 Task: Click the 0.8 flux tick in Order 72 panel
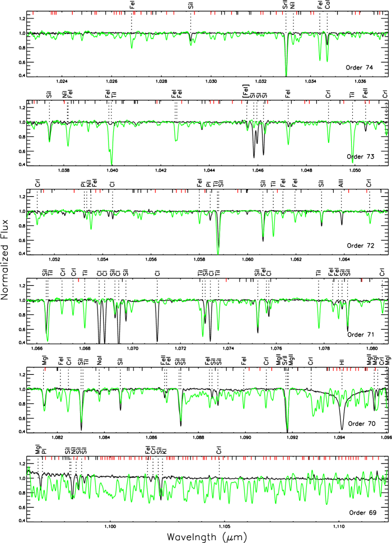[21, 226]
